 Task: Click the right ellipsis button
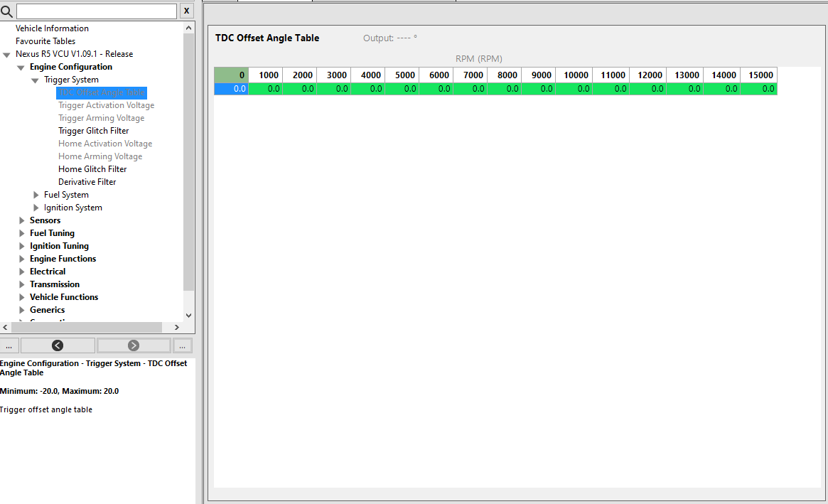click(182, 345)
